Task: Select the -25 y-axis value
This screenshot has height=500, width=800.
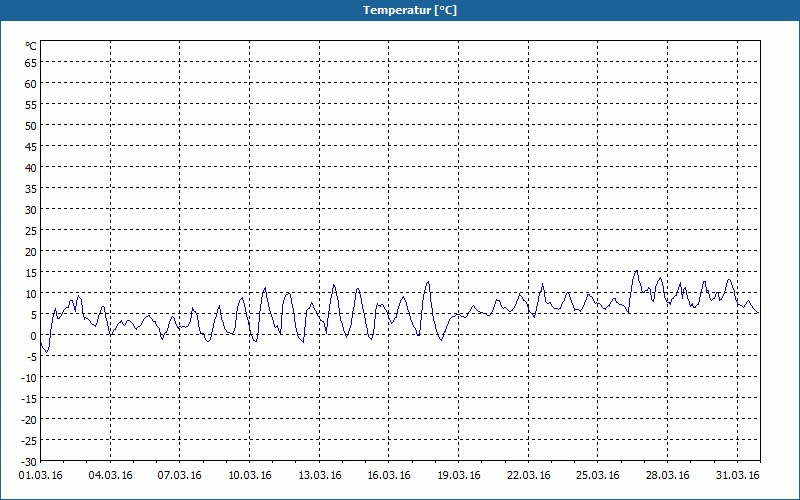Action: click(x=29, y=440)
